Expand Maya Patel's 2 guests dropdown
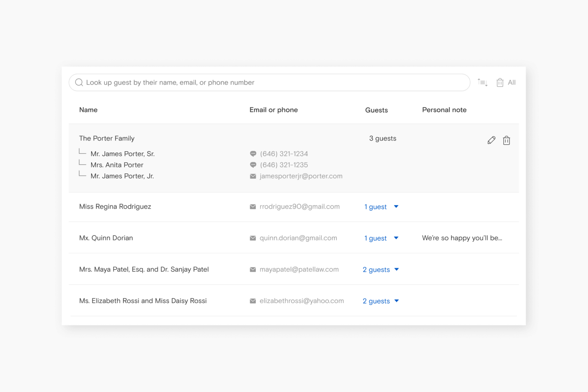The height and width of the screenshot is (392, 588). [397, 269]
